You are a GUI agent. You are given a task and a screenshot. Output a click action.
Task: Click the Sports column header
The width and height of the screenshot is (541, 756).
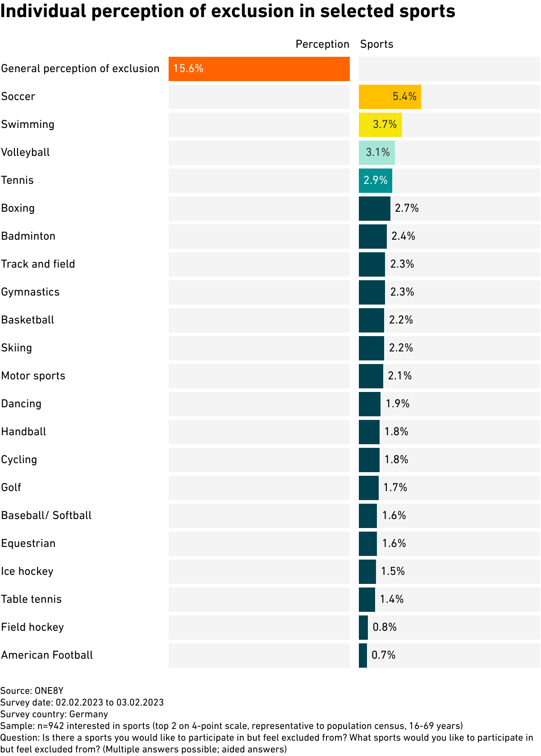[x=376, y=44]
